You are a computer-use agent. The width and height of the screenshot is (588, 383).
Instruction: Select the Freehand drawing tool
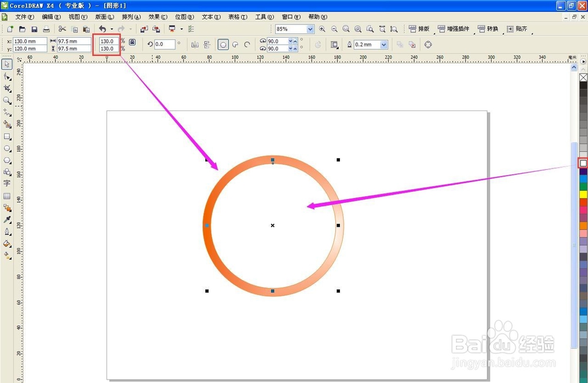(7, 112)
